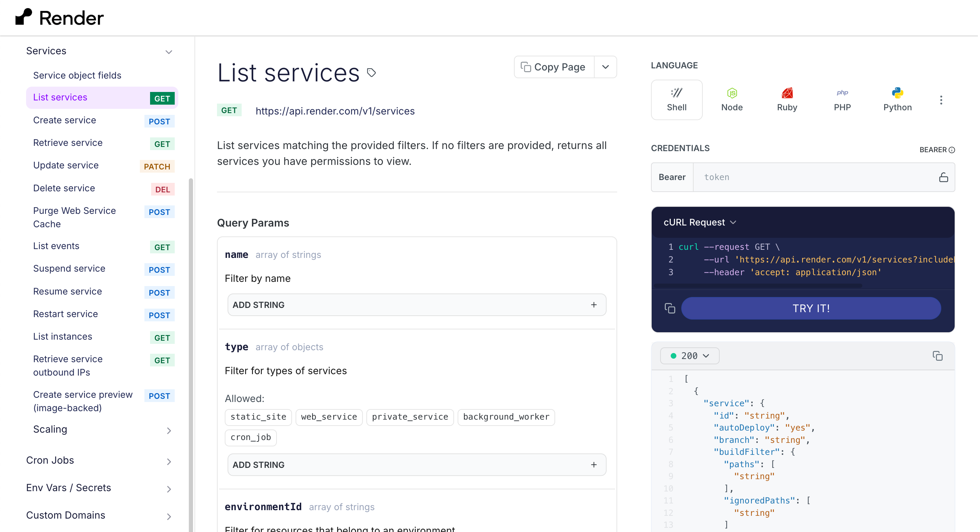Open List instances sidebar item
Viewport: 980px width, 532px height.
tap(102, 337)
